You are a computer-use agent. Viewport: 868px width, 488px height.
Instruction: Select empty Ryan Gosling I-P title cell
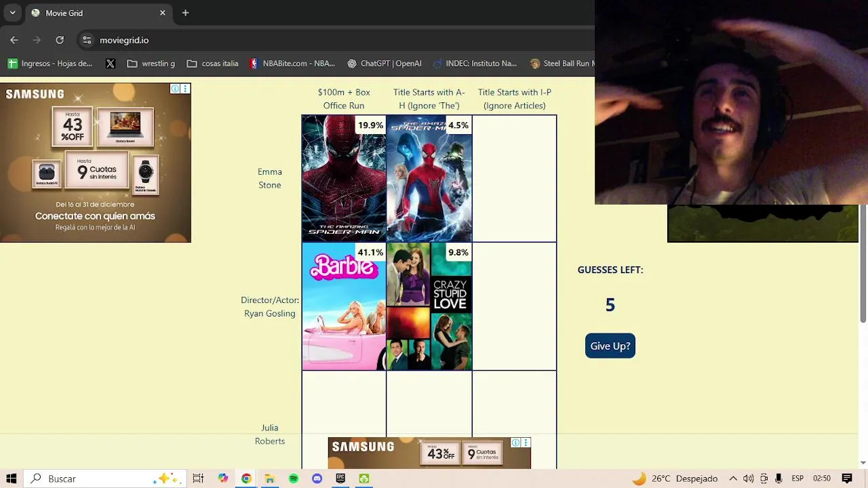coord(515,306)
